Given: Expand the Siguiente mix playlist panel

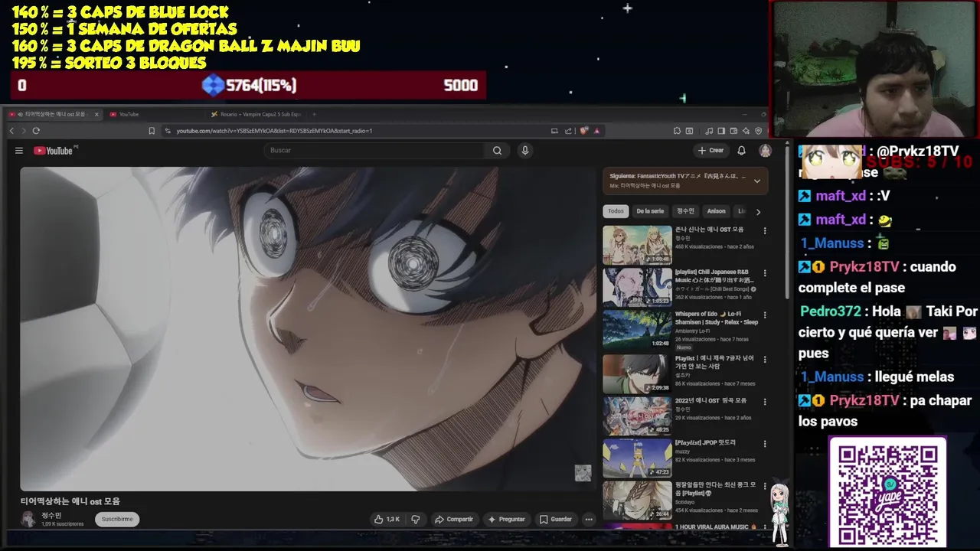Looking at the screenshot, I should [x=757, y=181].
